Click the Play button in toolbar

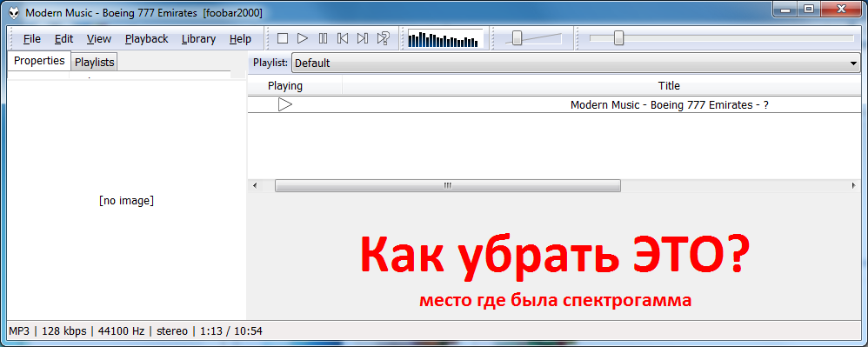click(x=303, y=38)
